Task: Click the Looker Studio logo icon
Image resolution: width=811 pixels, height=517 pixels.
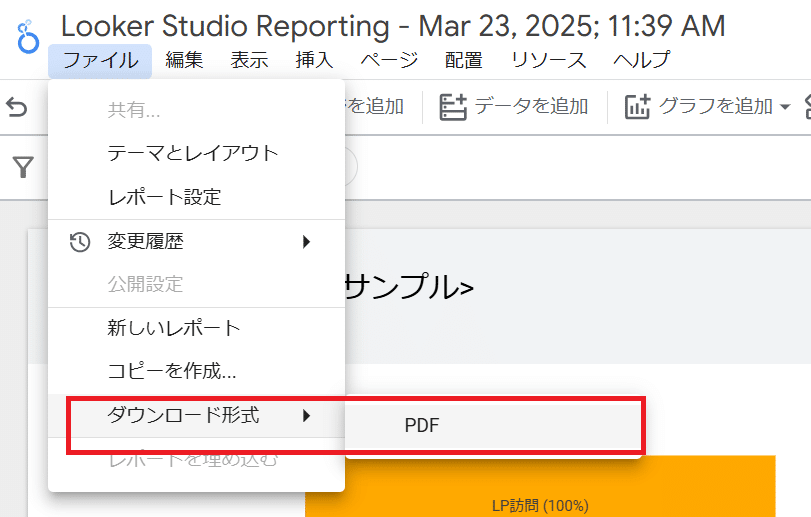Action: pos(27,37)
